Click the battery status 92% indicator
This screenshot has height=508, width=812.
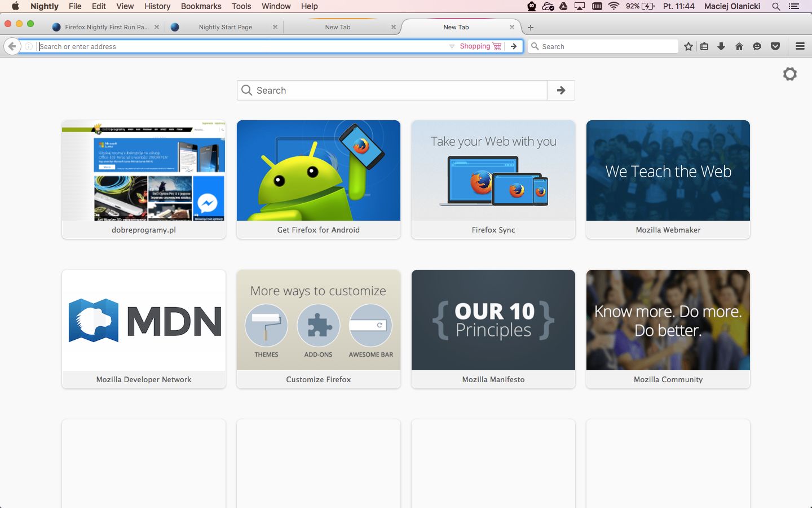[640, 6]
